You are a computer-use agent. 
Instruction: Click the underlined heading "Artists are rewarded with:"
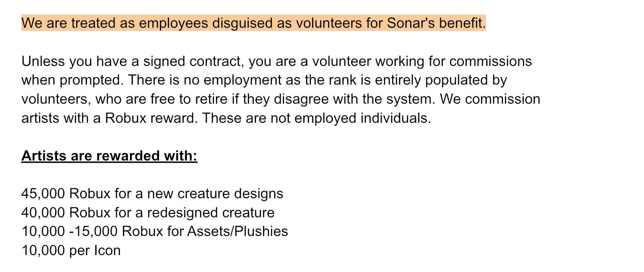(x=109, y=155)
